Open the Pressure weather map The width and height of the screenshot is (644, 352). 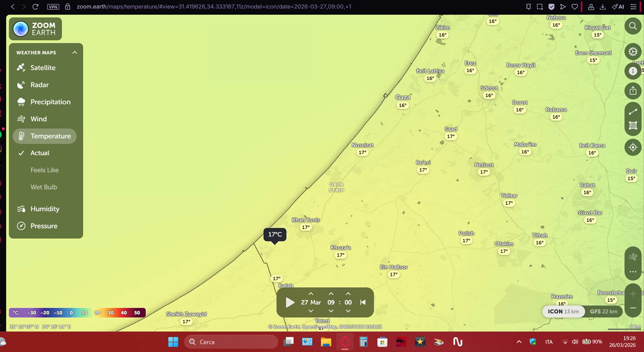click(45, 226)
